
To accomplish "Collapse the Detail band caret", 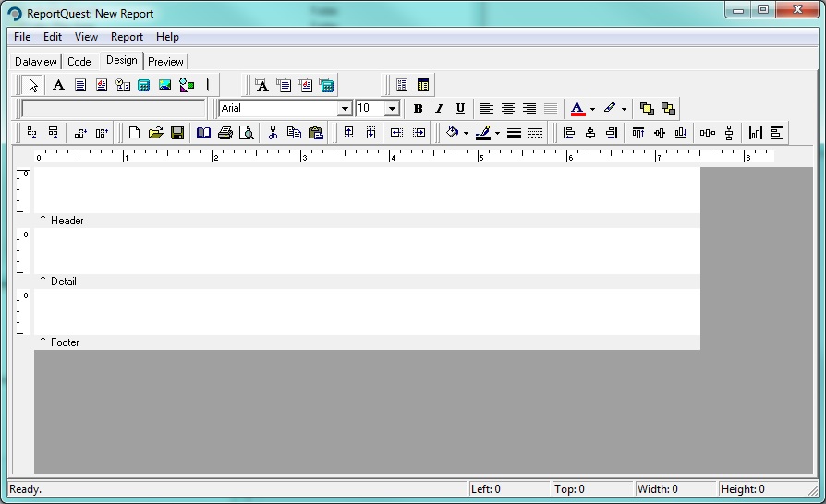I will point(43,280).
